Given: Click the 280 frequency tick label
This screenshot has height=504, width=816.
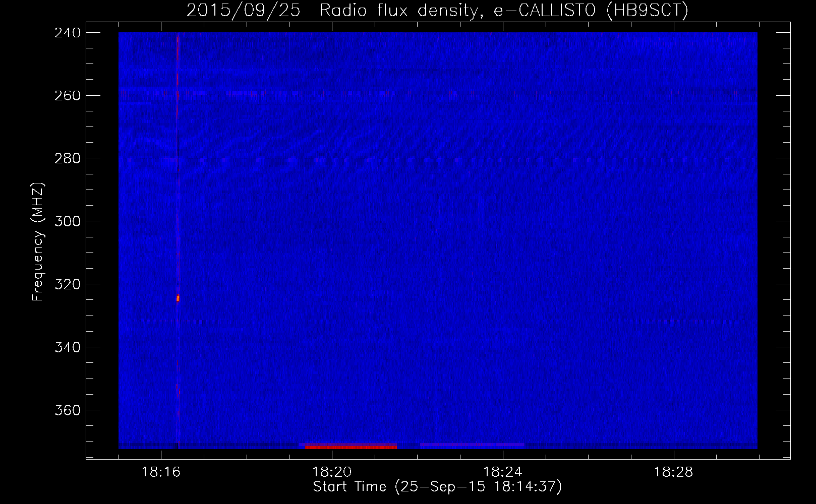Looking at the screenshot, I should tap(68, 159).
